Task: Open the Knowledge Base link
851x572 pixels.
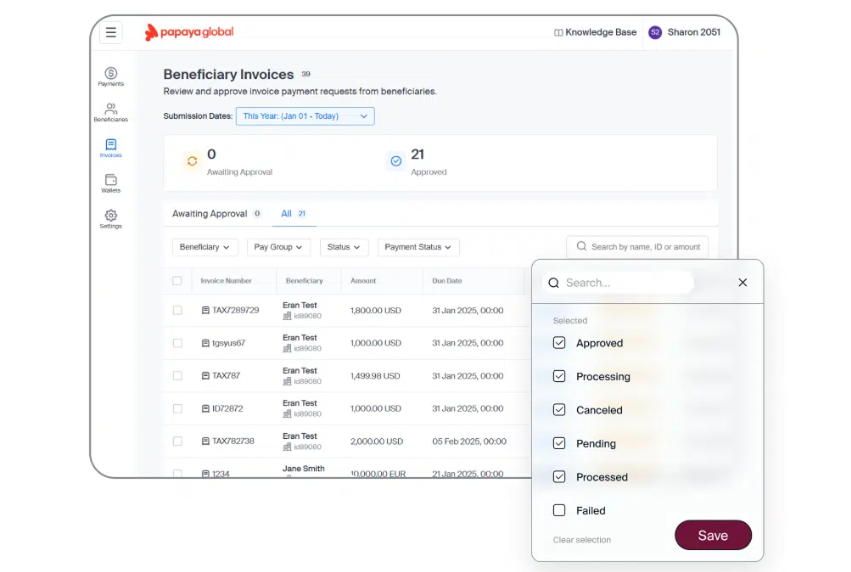Action: coord(595,33)
